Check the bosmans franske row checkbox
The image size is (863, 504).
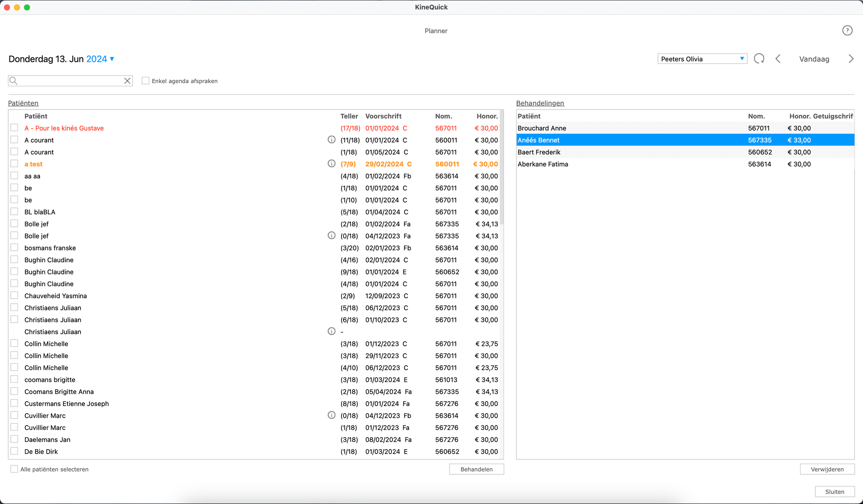(x=14, y=248)
